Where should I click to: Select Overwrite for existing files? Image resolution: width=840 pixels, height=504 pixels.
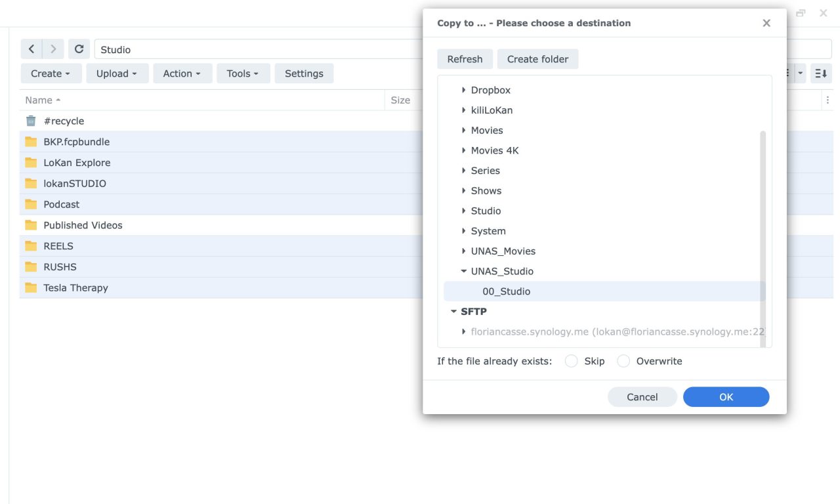[623, 361]
